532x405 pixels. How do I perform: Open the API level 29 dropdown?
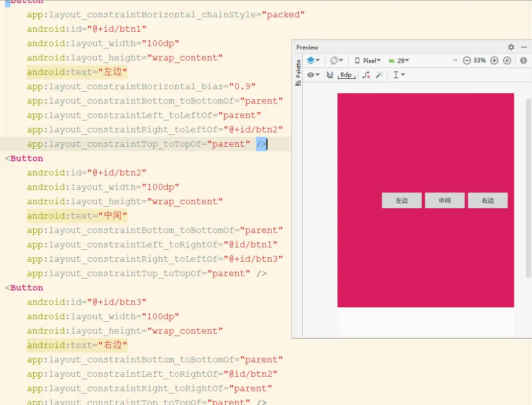tap(399, 60)
